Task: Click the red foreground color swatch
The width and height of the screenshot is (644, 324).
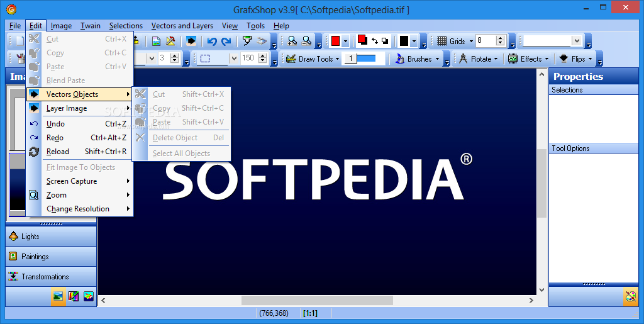Action: click(336, 41)
